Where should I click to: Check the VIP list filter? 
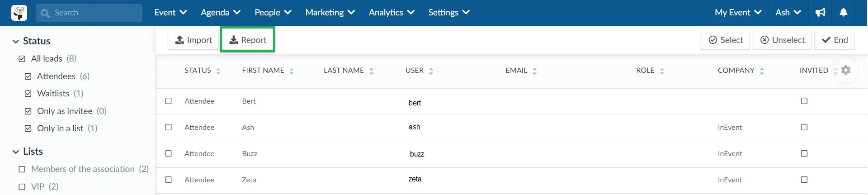22,187
